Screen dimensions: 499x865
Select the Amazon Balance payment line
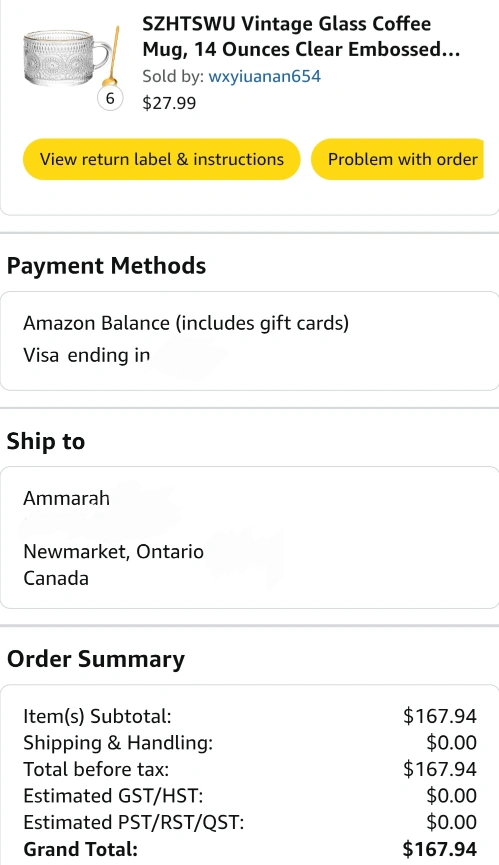186,323
